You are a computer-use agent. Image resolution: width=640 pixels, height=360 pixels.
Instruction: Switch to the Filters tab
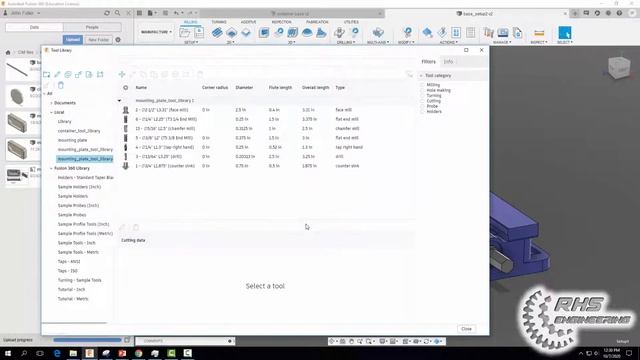point(429,62)
